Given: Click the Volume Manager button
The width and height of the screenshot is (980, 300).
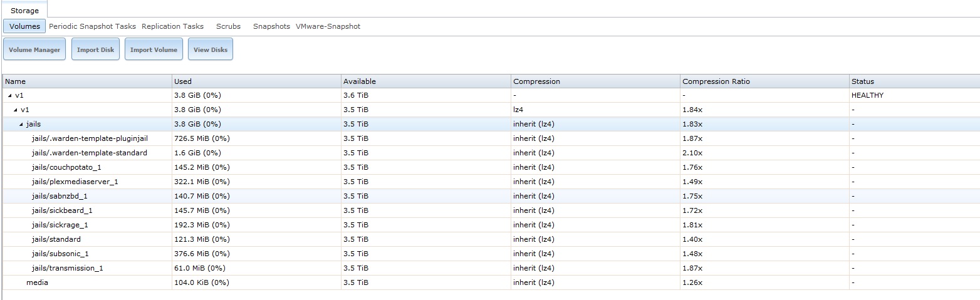Looking at the screenshot, I should coord(34,49).
